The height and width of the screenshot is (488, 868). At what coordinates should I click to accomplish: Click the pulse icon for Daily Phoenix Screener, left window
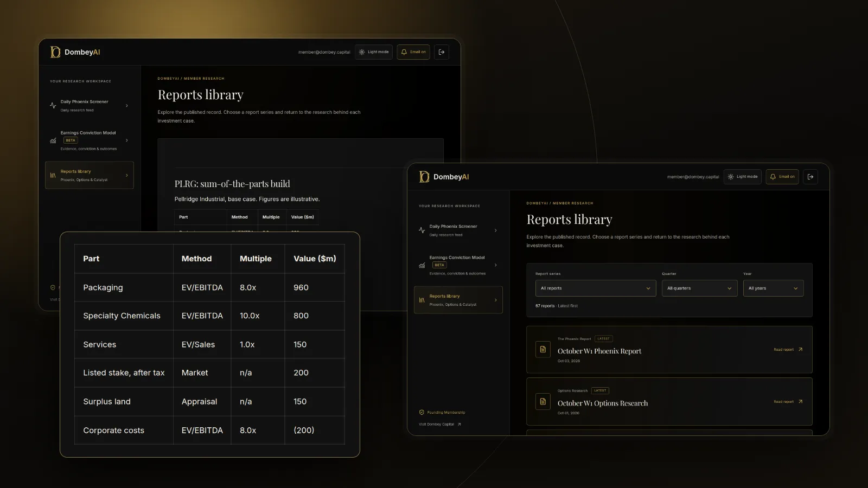pyautogui.click(x=53, y=106)
